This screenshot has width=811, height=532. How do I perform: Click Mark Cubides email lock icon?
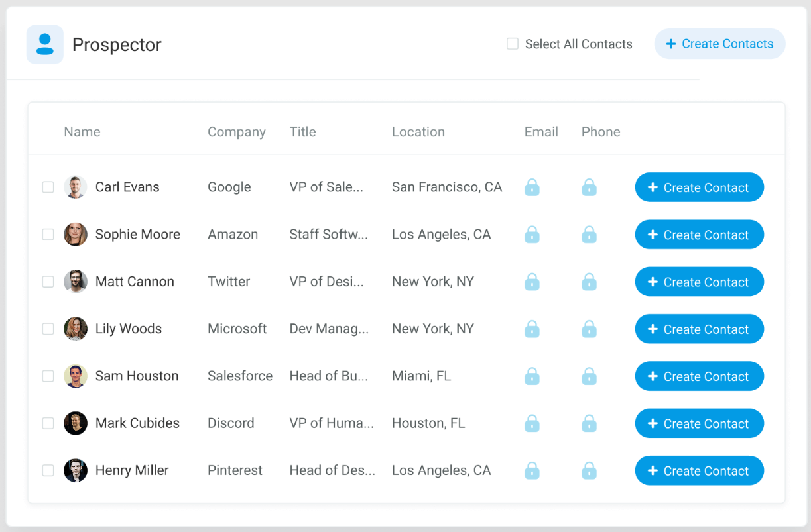click(532, 423)
